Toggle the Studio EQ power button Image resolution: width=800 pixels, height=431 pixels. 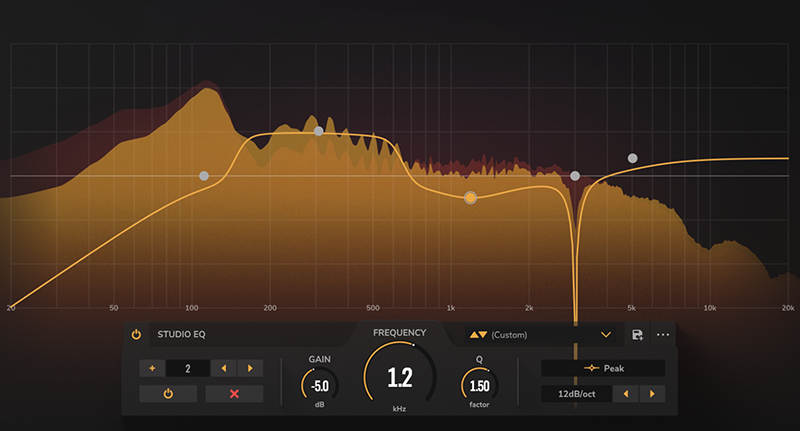click(x=136, y=334)
